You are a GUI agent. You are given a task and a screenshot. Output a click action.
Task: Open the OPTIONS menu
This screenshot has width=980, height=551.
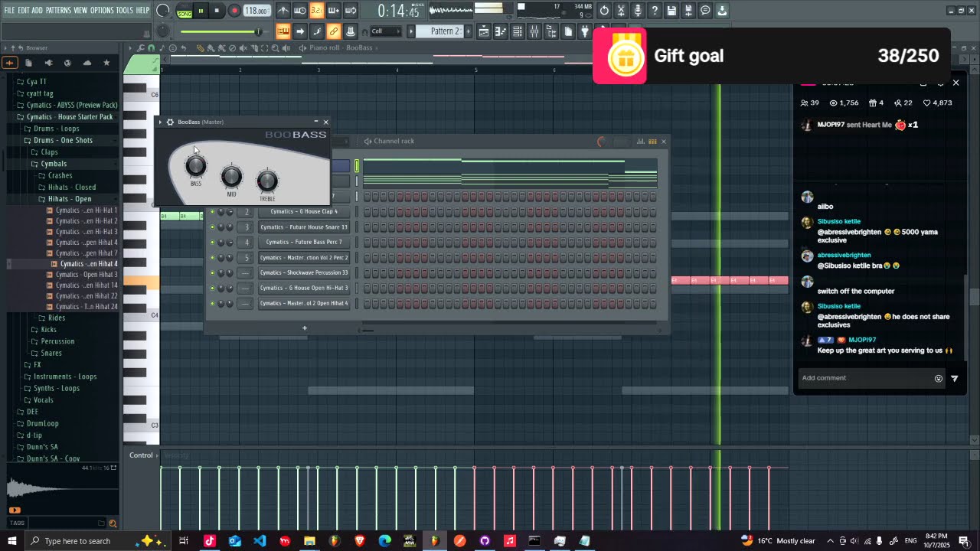[102, 10]
